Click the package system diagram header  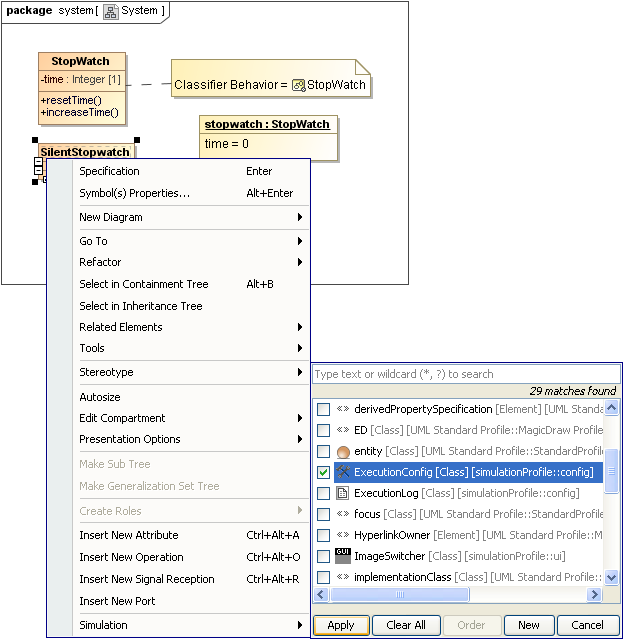point(85,11)
